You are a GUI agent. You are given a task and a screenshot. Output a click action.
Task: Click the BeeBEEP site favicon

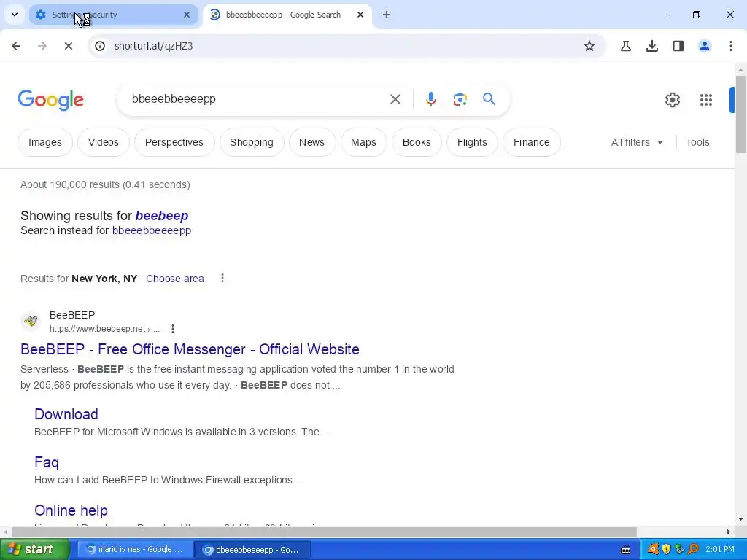[31, 321]
